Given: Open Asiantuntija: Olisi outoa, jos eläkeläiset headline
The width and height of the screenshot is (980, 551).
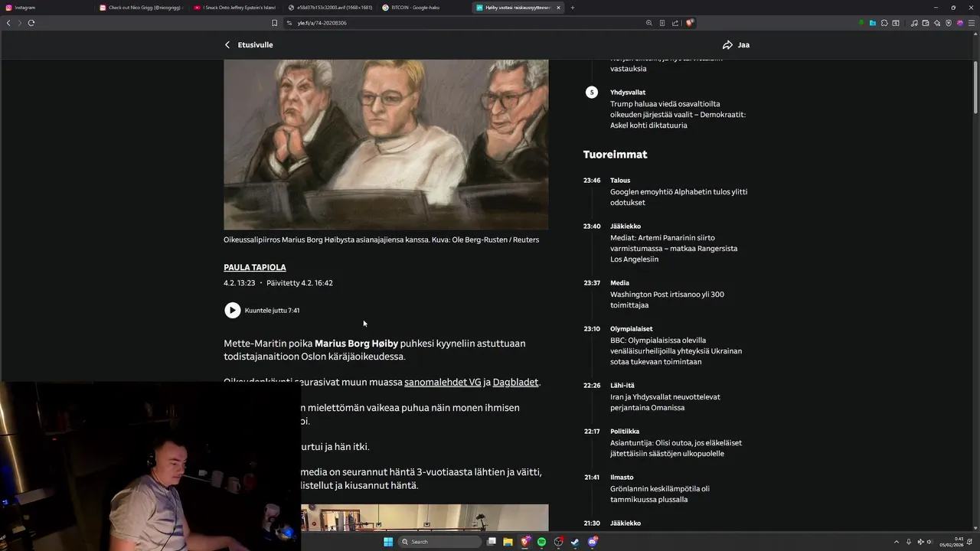Looking at the screenshot, I should (x=676, y=448).
